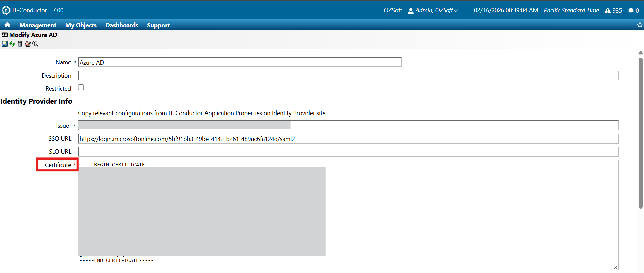The width and height of the screenshot is (644, 273).
Task: Click into the SSO URL field
Action: point(348,139)
